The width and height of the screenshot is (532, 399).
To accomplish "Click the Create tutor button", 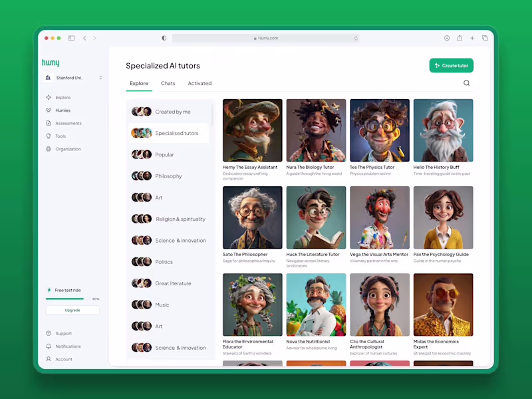I will pos(452,66).
